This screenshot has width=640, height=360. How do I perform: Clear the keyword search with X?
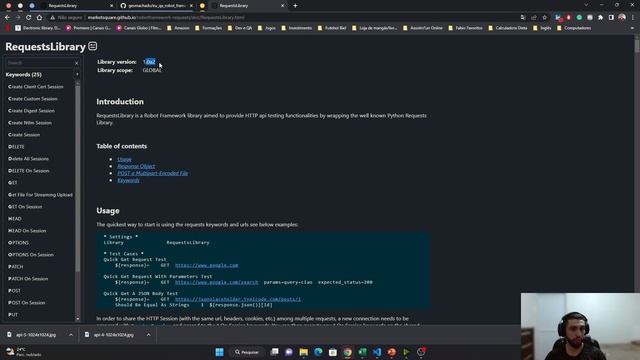tap(76, 63)
